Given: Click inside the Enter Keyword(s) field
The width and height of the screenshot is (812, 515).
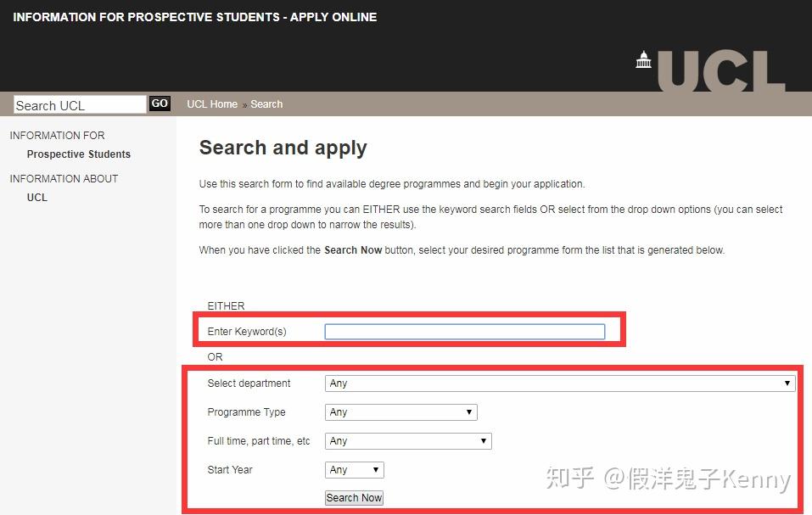Looking at the screenshot, I should [464, 331].
